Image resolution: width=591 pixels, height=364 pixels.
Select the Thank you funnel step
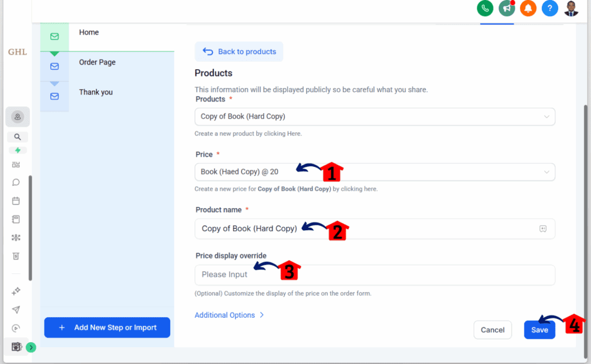coord(96,92)
